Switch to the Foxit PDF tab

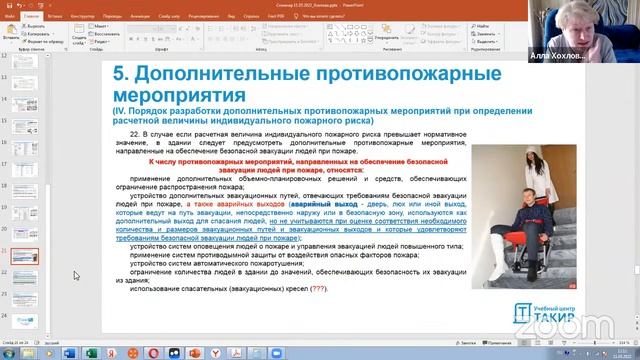coord(276,16)
